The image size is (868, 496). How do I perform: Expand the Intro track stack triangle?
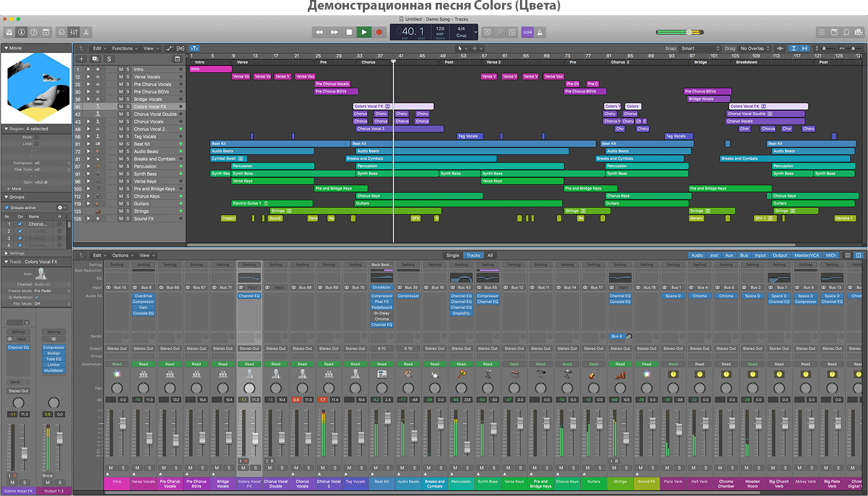[x=88, y=69]
